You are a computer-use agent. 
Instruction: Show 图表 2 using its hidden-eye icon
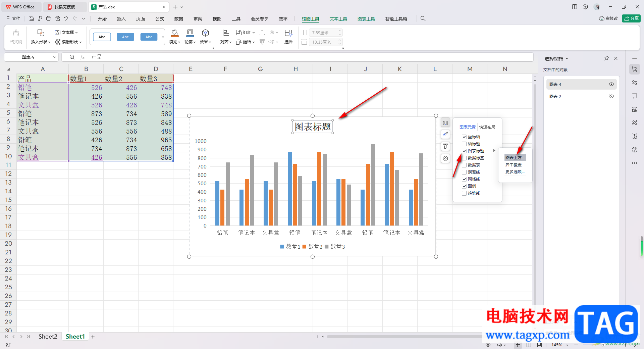point(611,96)
